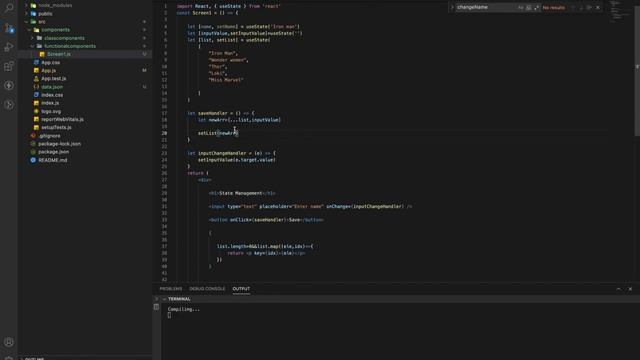The height and width of the screenshot is (360, 640).
Task: Open the Source Control view icon
Action: (9, 28)
